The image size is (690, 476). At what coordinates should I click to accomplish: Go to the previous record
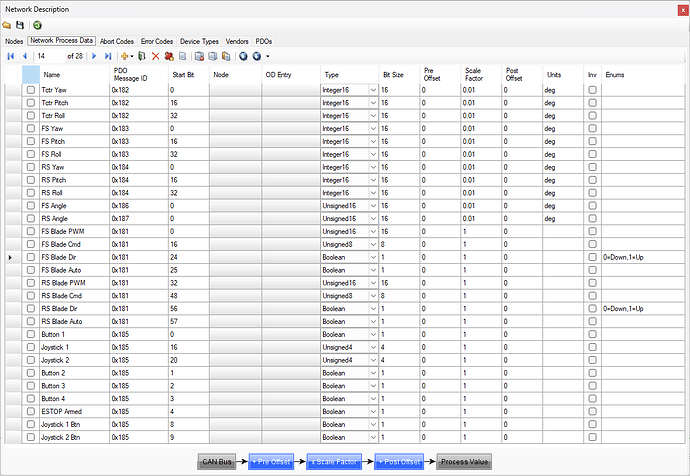(25, 56)
